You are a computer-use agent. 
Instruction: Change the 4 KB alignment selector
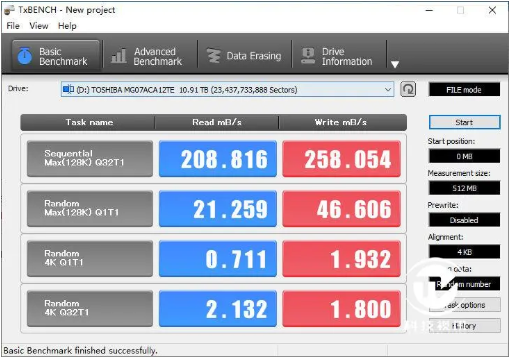[x=465, y=252]
